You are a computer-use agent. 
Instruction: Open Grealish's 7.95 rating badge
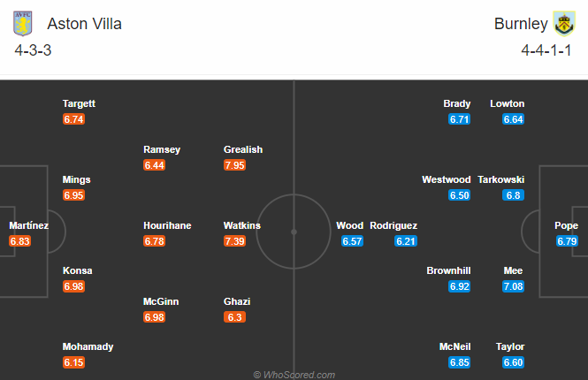[x=234, y=165]
